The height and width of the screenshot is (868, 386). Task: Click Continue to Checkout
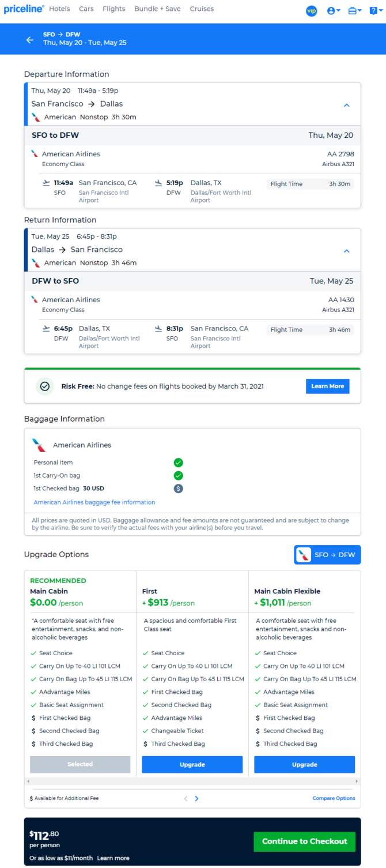[305, 841]
